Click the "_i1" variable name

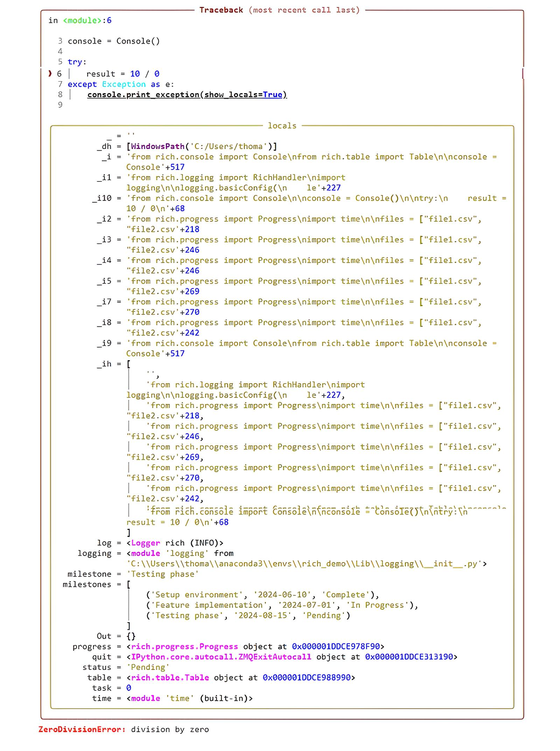[x=104, y=178]
